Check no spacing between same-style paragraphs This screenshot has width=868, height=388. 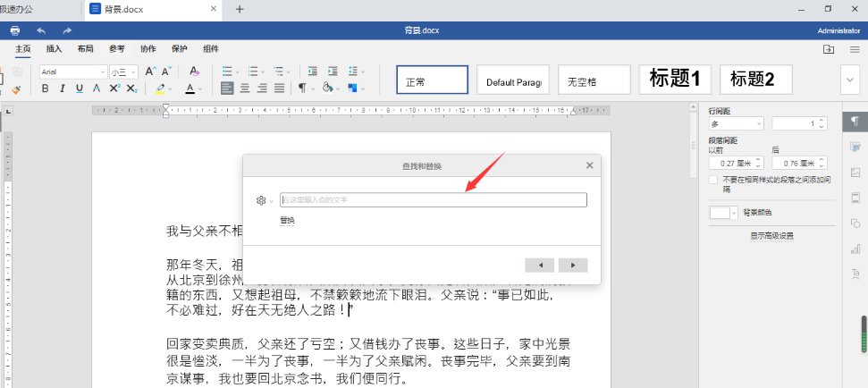tap(713, 180)
